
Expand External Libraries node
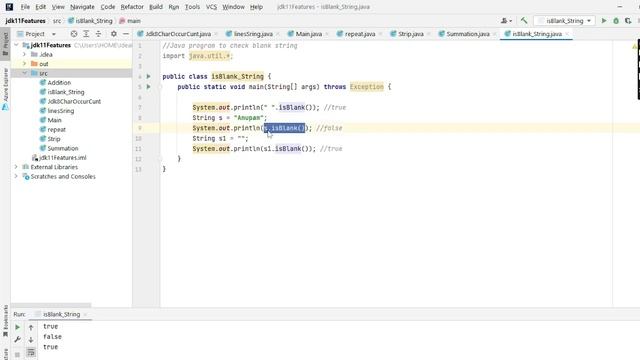point(16,167)
